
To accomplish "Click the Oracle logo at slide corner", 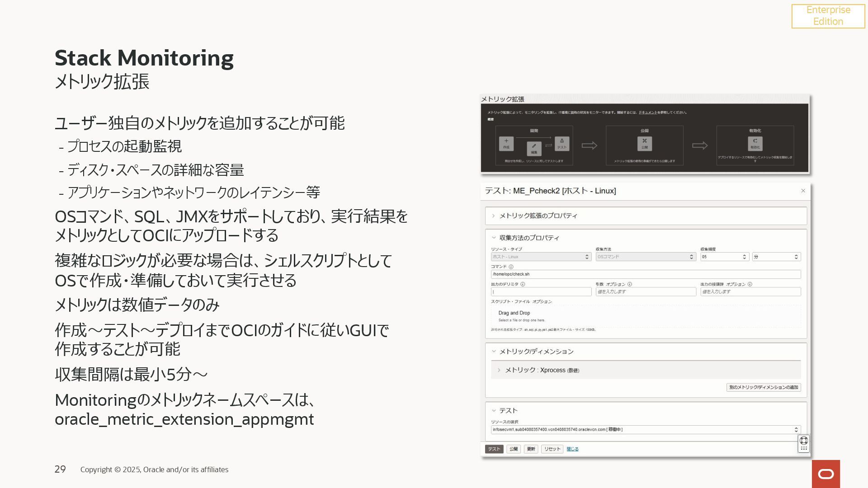I will coord(826,474).
